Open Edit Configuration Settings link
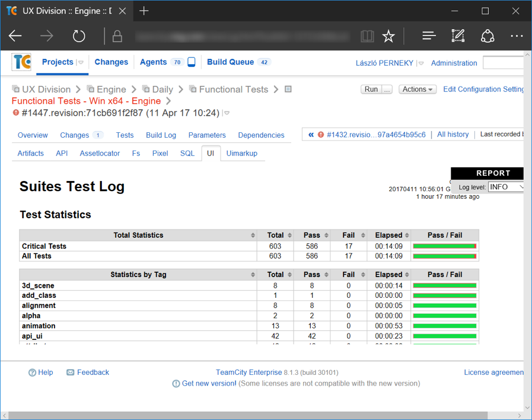 [x=483, y=89]
